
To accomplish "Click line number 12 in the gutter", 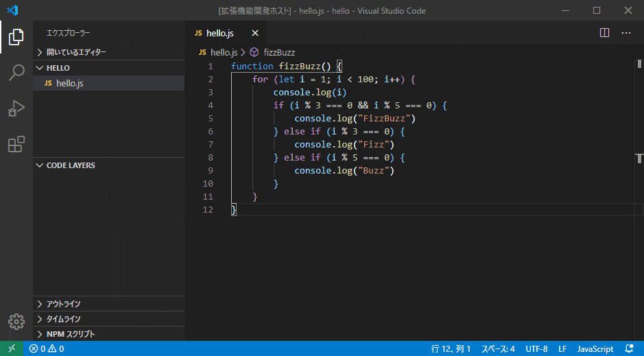I will [208, 209].
